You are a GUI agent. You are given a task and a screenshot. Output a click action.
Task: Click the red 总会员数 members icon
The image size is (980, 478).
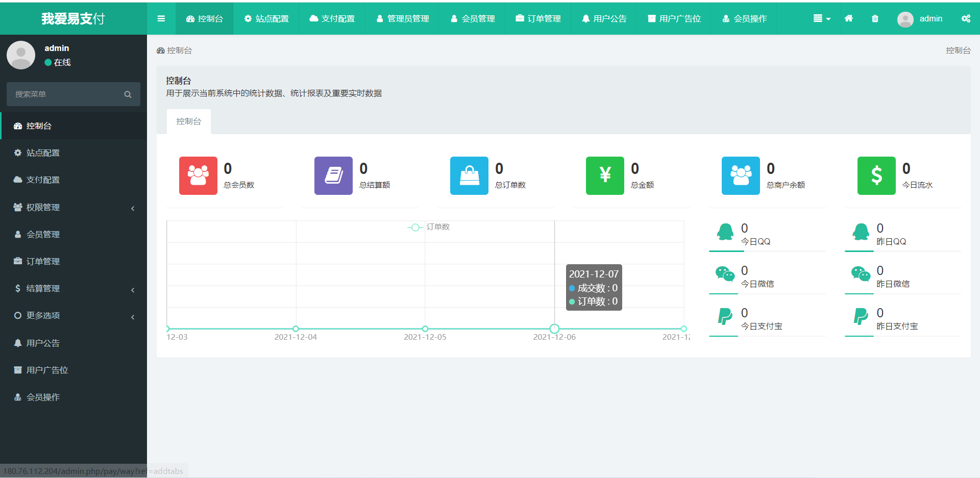tap(198, 175)
